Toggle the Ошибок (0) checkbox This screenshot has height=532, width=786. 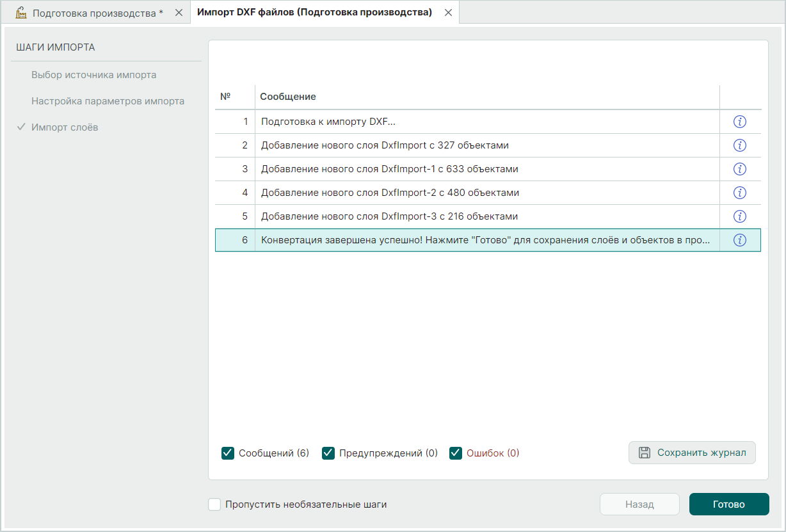[x=456, y=453]
